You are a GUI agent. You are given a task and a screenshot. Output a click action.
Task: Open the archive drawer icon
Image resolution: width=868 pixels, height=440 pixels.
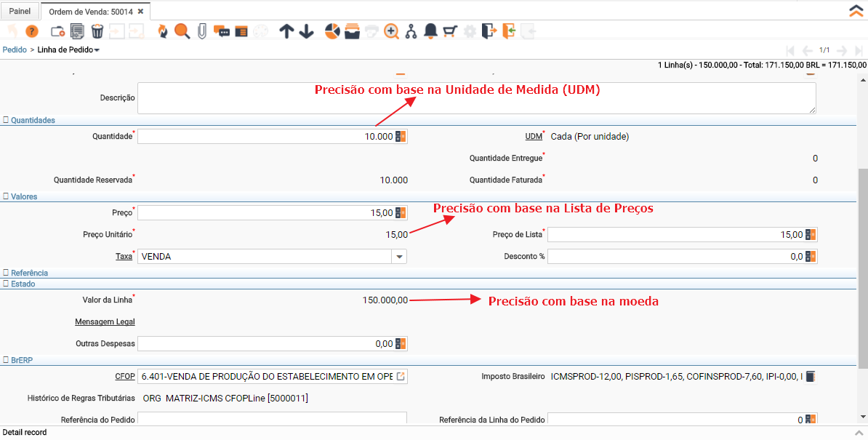pyautogui.click(x=352, y=31)
